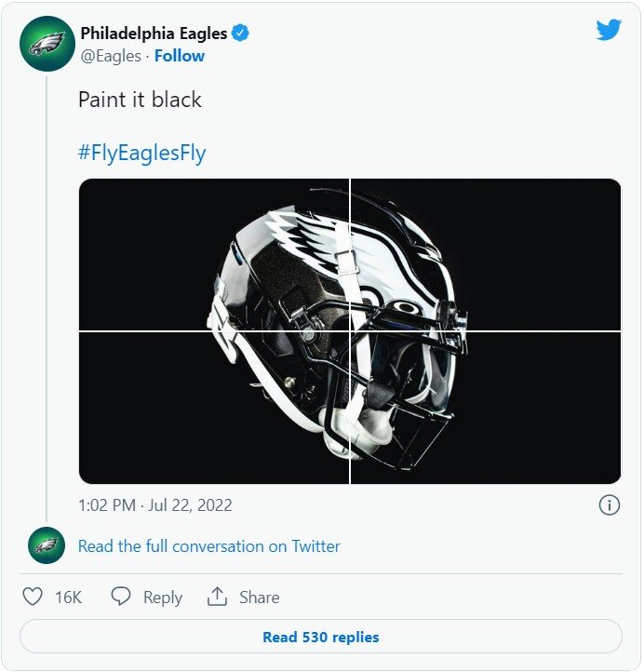Screen dimensions: 644x672
Task: Read the full conversation on Twitter
Action: pos(209,546)
